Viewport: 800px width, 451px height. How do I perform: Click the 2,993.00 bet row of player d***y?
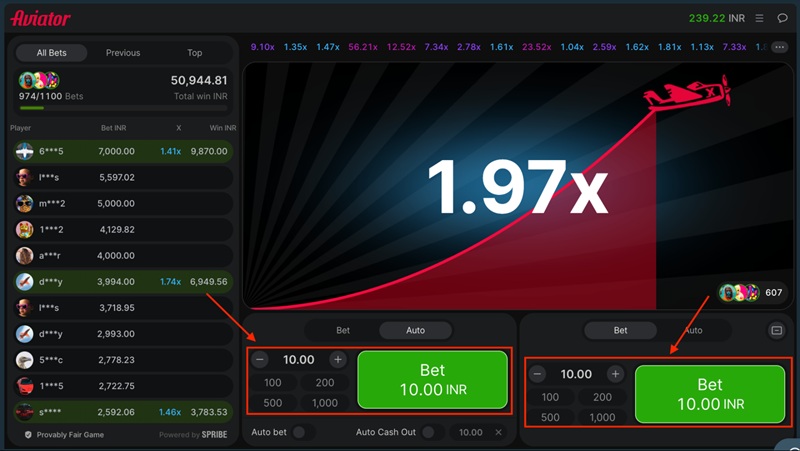tap(123, 334)
